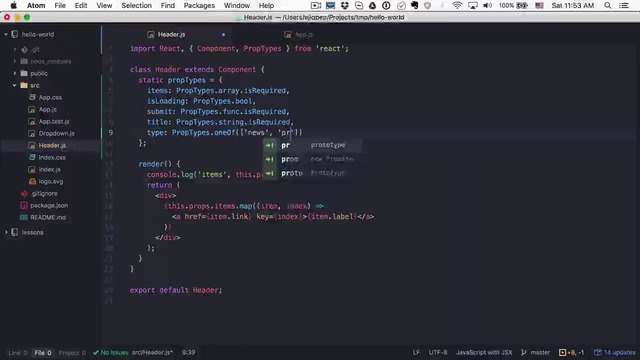The image size is (640, 360).
Task: Open App.test.js in the tree
Action: (54, 121)
